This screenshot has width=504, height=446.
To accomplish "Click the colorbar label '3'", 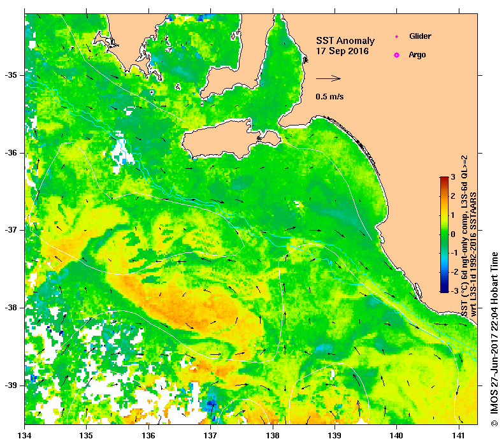I will coord(453,177).
